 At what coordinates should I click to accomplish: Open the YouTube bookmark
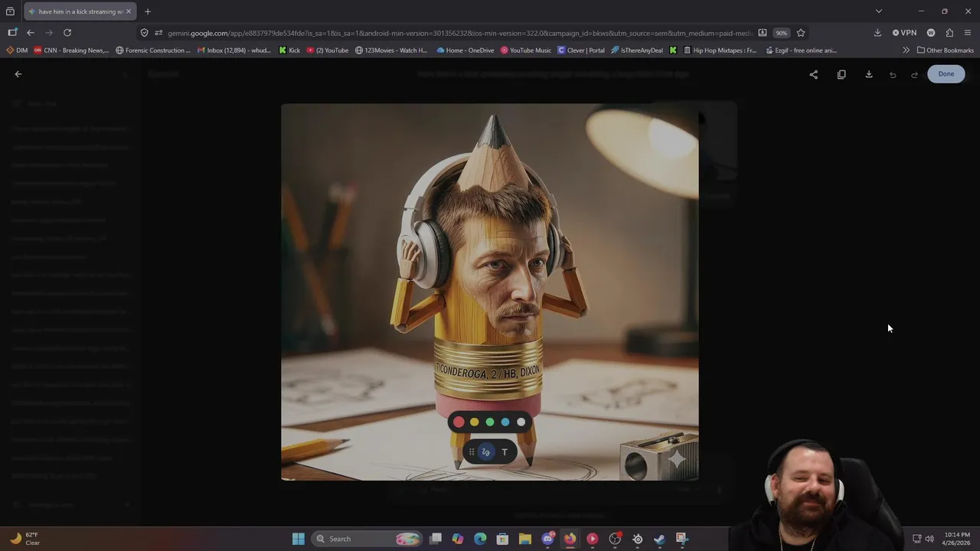(328, 51)
